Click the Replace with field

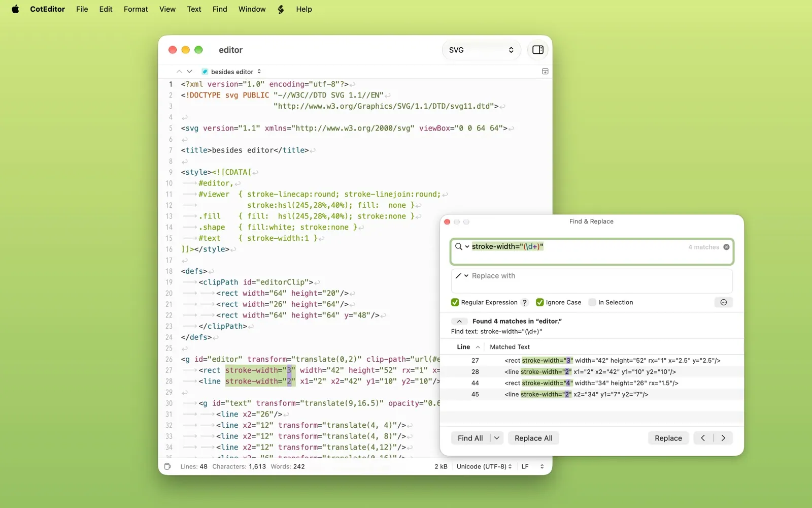click(x=592, y=281)
